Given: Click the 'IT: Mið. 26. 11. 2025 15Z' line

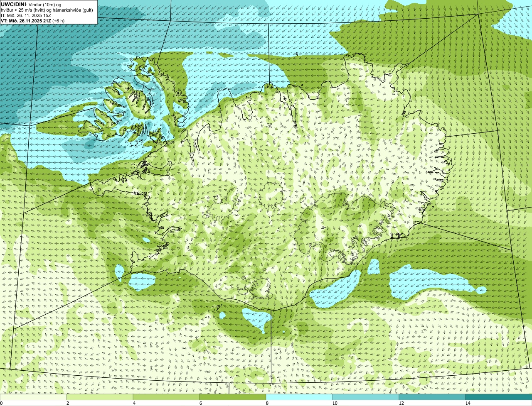Looking at the screenshot, I should [x=26, y=15].
